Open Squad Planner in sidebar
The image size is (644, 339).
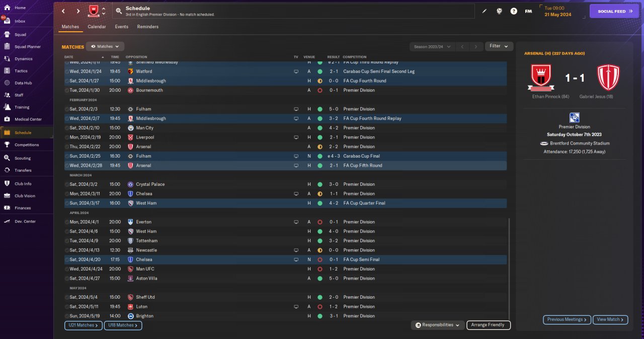pyautogui.click(x=28, y=47)
